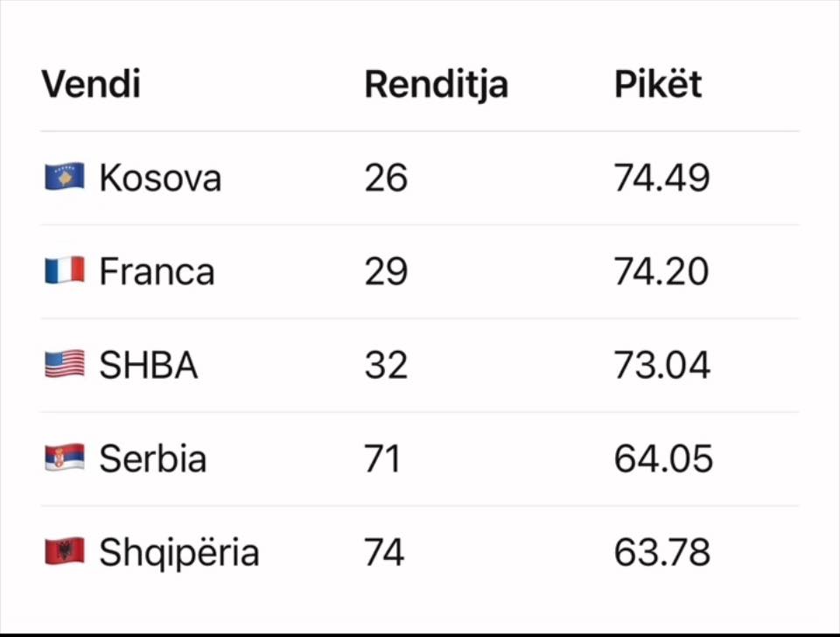Click Serbia's score 64.05

tap(663, 459)
